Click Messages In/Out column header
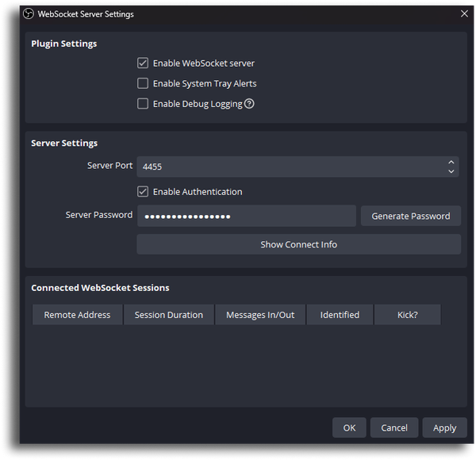This screenshot has height=460, width=476. pyautogui.click(x=260, y=315)
